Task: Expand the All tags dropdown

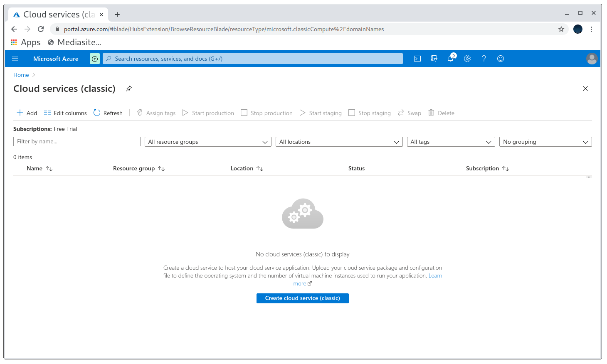Action: point(451,142)
